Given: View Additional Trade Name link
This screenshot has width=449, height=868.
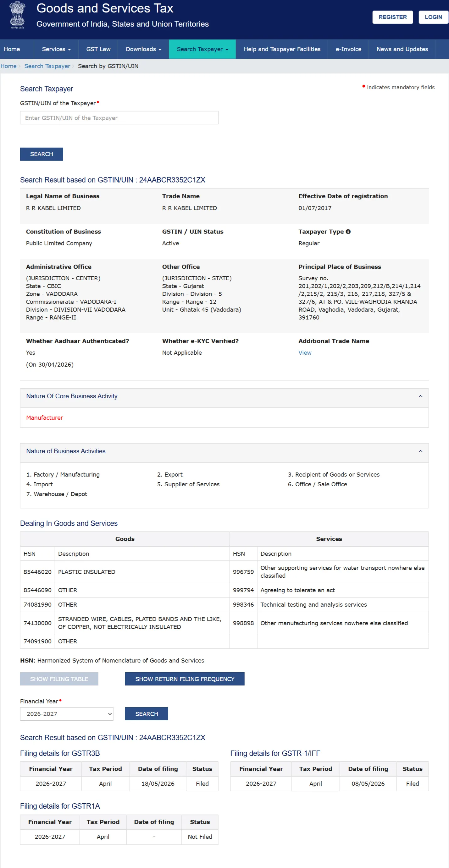Looking at the screenshot, I should tap(305, 353).
